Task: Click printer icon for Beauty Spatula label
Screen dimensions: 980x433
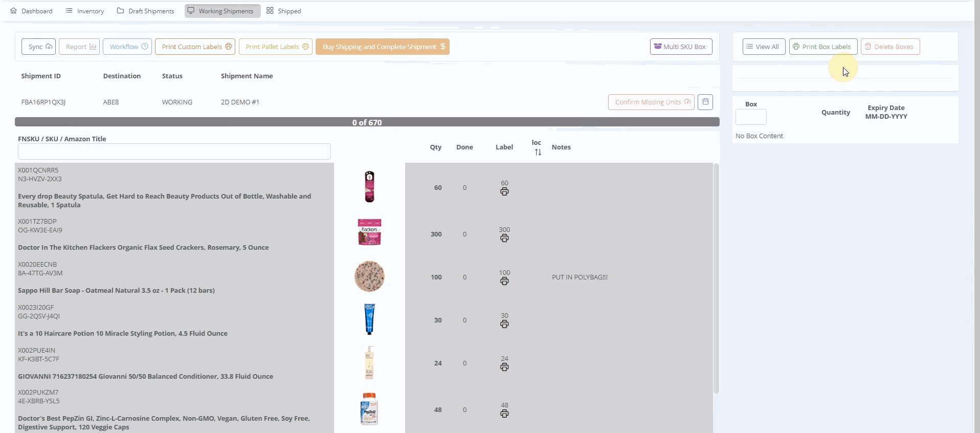Action: [504, 191]
